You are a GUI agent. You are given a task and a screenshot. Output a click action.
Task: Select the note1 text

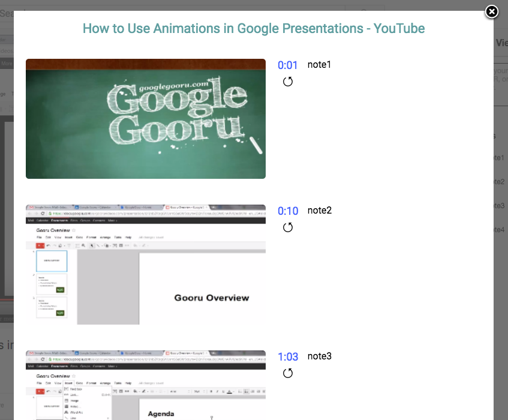point(319,64)
